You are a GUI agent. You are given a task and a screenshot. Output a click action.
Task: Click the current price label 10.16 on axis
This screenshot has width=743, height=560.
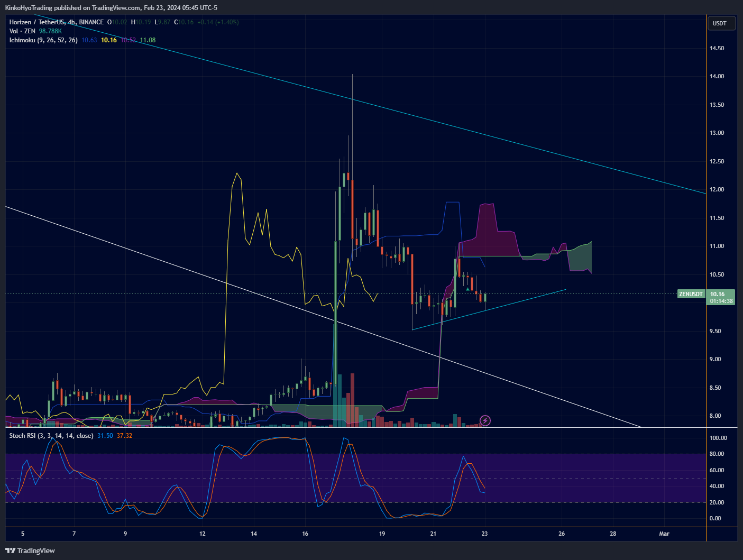[717, 294]
